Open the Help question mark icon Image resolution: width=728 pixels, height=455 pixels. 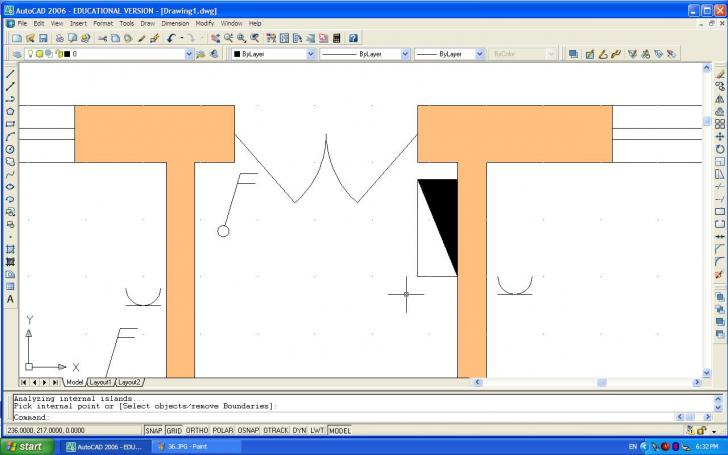tap(353, 38)
